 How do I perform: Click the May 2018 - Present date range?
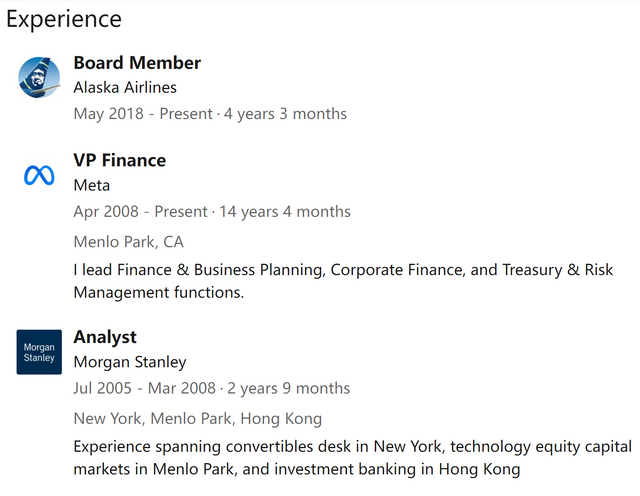pos(143,113)
